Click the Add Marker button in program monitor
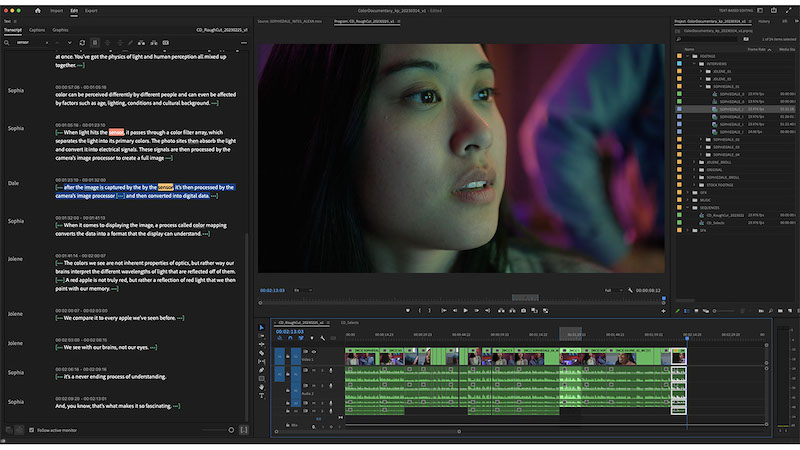The width and height of the screenshot is (800, 450). [408, 310]
